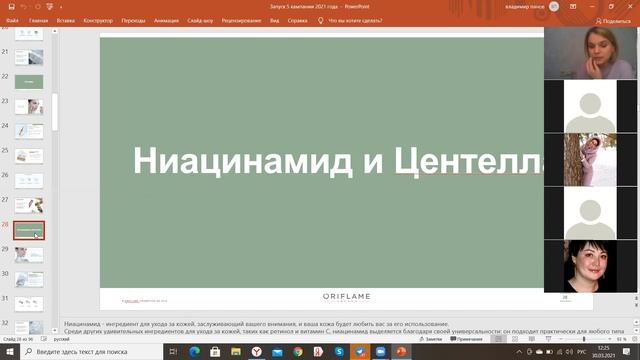The image size is (640, 360).
Task: Open spell check icon in status bar
Action: (44, 339)
